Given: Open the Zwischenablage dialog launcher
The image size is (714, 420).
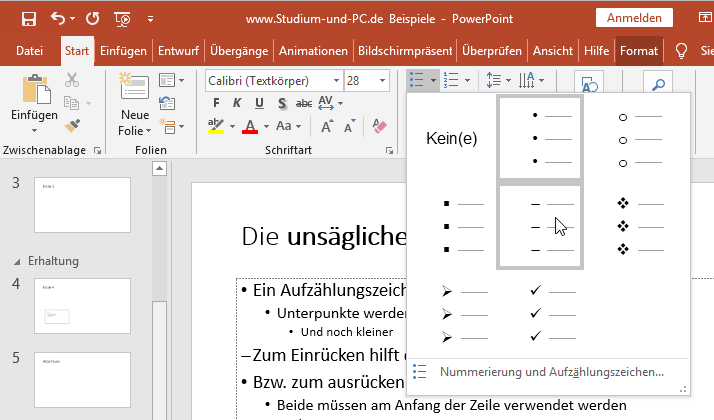Looking at the screenshot, I should tap(97, 150).
